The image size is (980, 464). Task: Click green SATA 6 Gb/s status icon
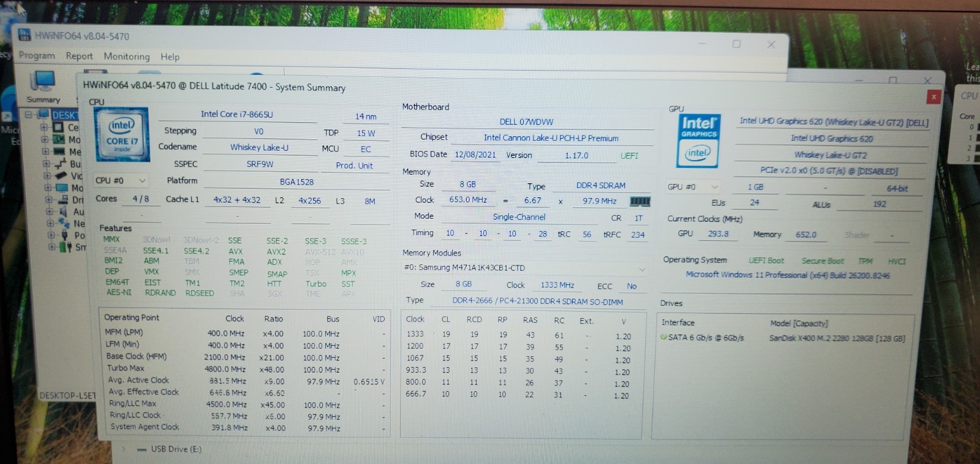click(664, 337)
